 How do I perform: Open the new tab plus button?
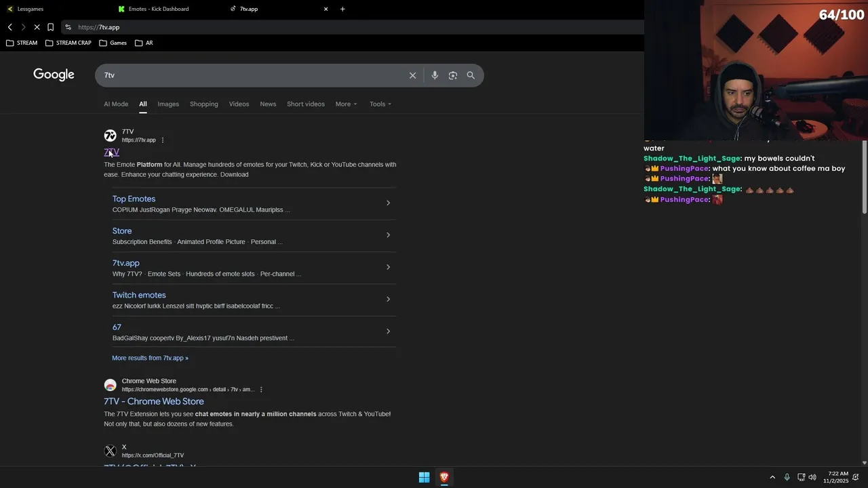(x=342, y=9)
